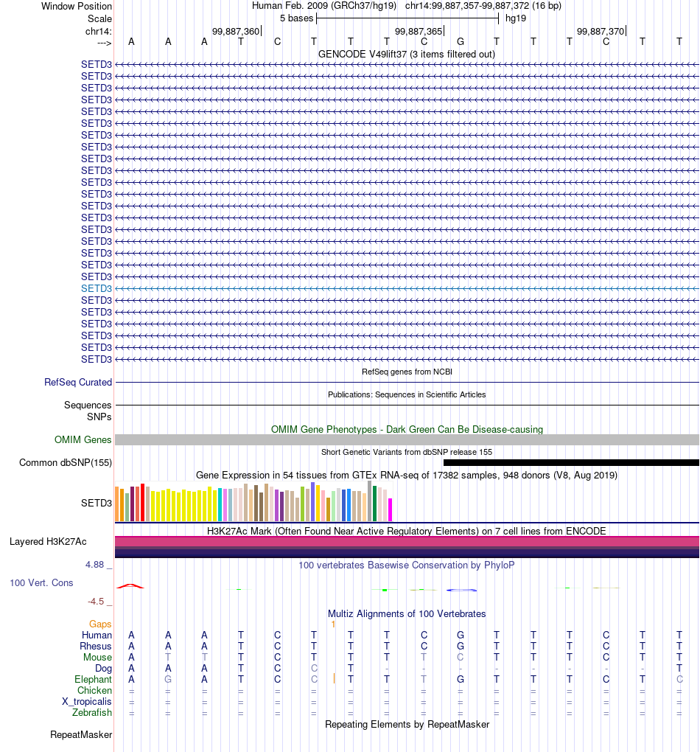
Task: Select the Mouse alignment row label
Action: (x=97, y=657)
